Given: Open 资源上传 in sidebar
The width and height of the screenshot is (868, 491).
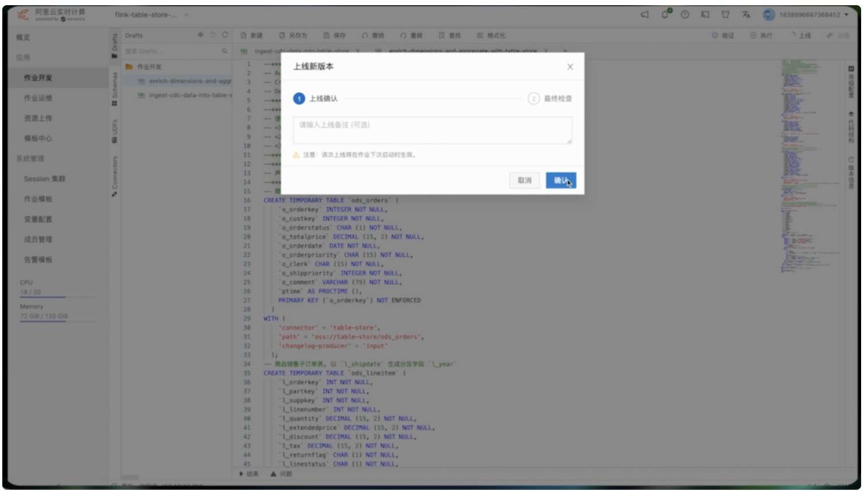Looking at the screenshot, I should tap(38, 118).
